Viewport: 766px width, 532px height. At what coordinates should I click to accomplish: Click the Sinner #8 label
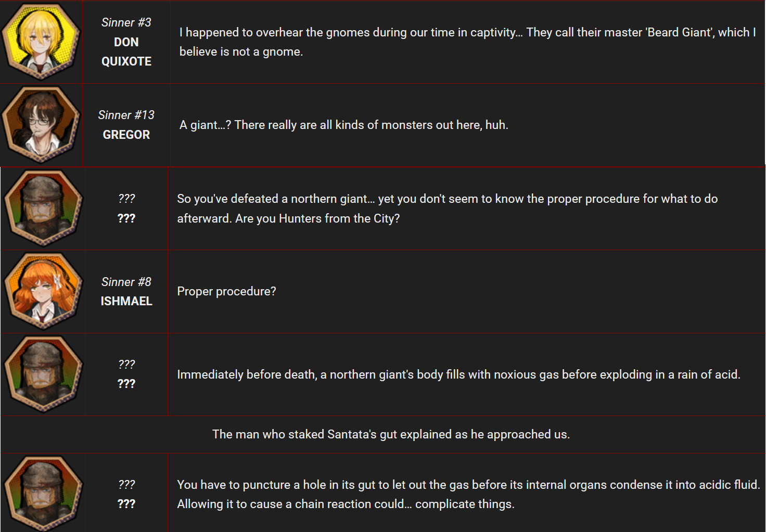pos(126,282)
